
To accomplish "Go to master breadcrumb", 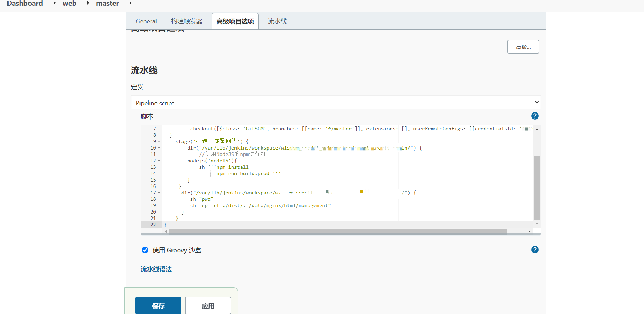I will pos(107,3).
